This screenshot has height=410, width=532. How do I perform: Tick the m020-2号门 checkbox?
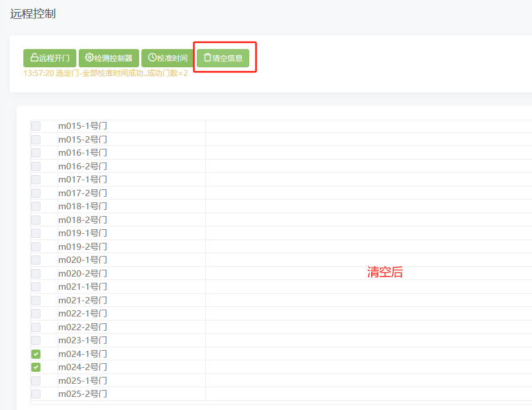pos(36,274)
